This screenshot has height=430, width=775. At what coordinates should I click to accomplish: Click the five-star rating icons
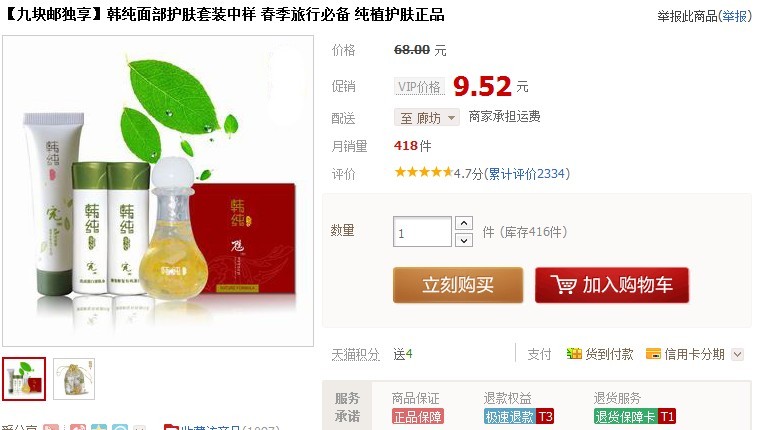[x=424, y=172]
